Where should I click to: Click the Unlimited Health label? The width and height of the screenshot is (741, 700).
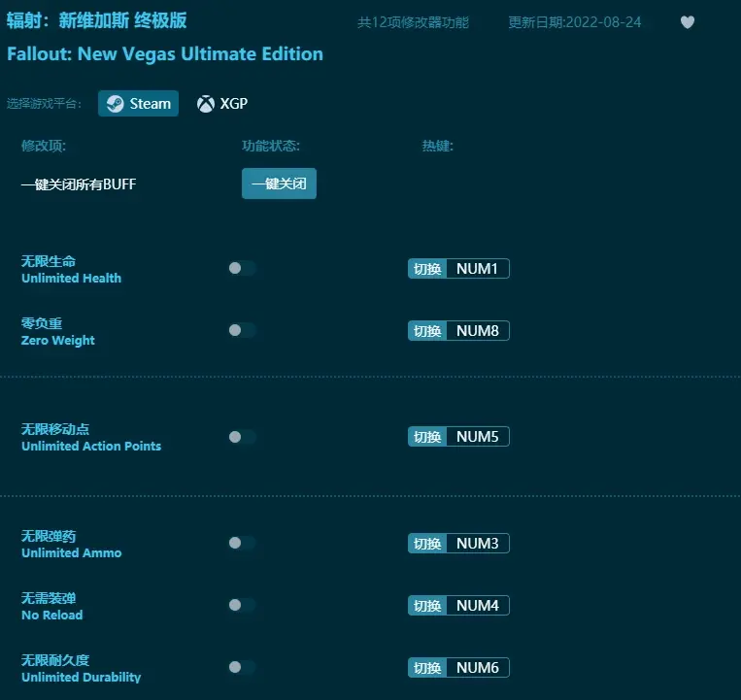pos(71,279)
